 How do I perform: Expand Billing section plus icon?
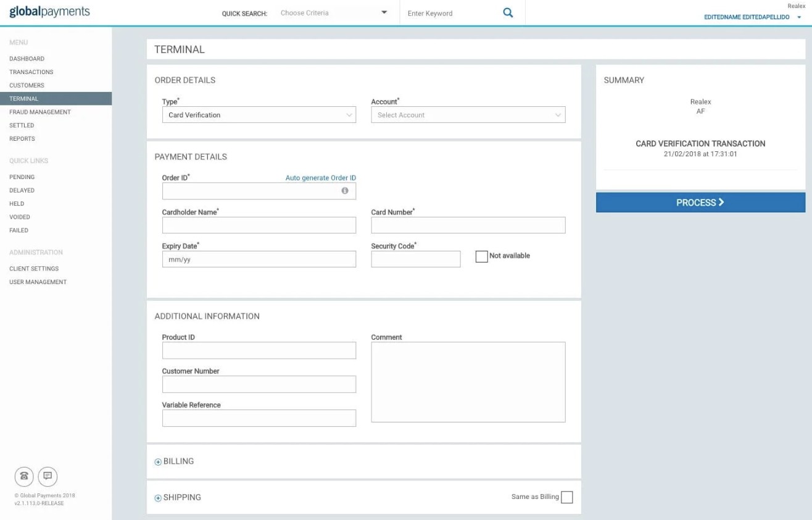(x=158, y=462)
